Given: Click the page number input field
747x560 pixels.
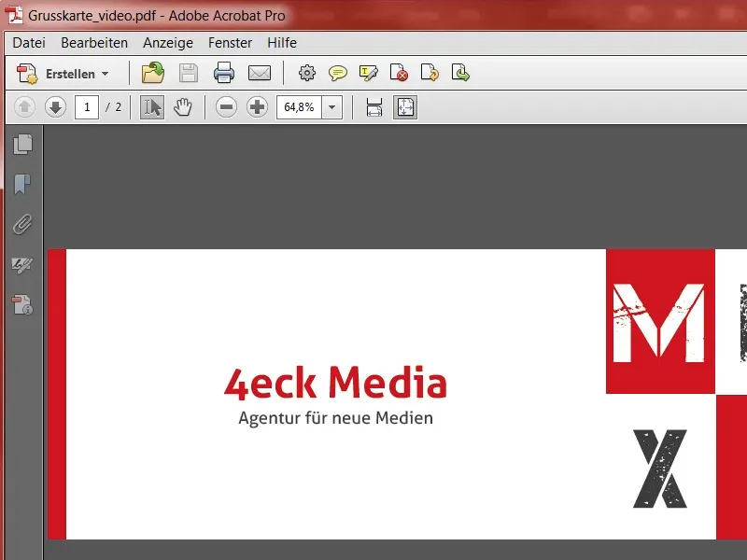Looking at the screenshot, I should (87, 107).
